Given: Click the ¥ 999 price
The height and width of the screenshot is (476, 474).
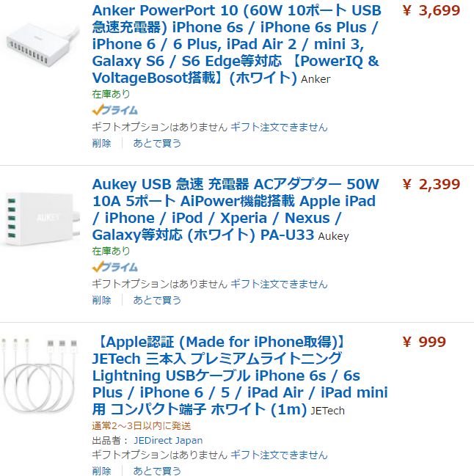Looking at the screenshot, I should click(424, 342).
